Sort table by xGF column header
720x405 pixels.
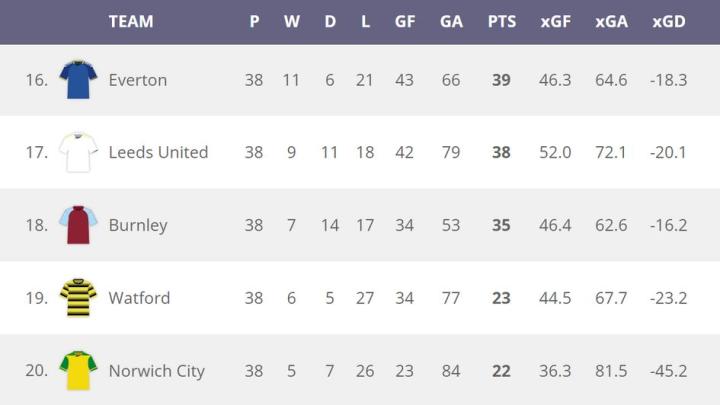coord(556,21)
